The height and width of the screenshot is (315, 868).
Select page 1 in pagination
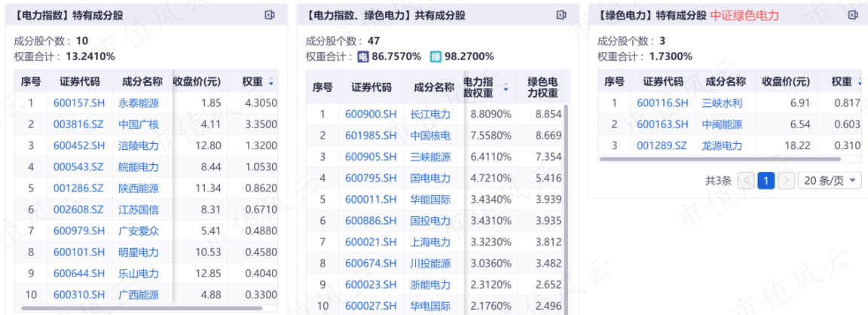(x=766, y=180)
